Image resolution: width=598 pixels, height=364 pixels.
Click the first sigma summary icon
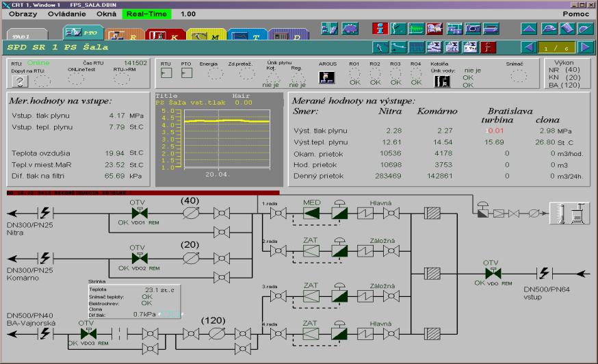(434, 47)
